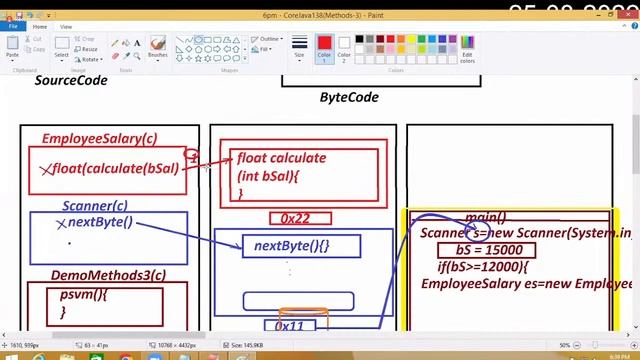Pick the dark red color swatch
The height and width of the screenshot is (360, 640).
point(380,39)
